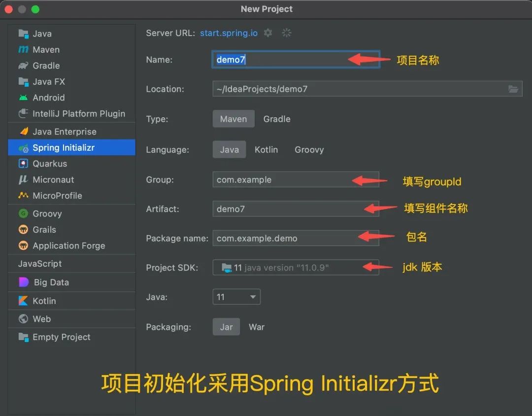Click the Big Data purple icon
This screenshot has height=416, width=532.
click(x=24, y=282)
